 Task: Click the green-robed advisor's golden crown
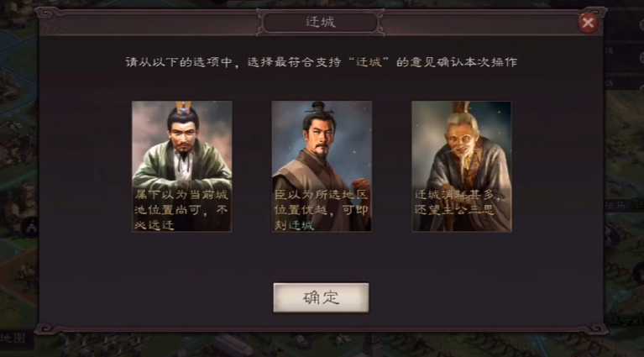(x=183, y=108)
